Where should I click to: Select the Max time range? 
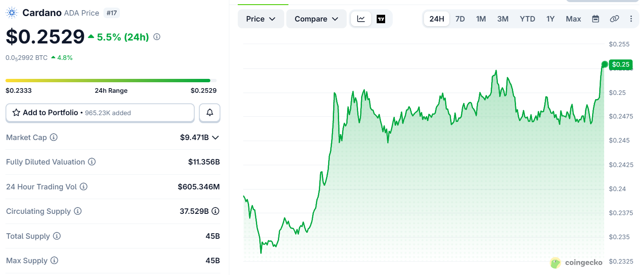[x=573, y=19]
